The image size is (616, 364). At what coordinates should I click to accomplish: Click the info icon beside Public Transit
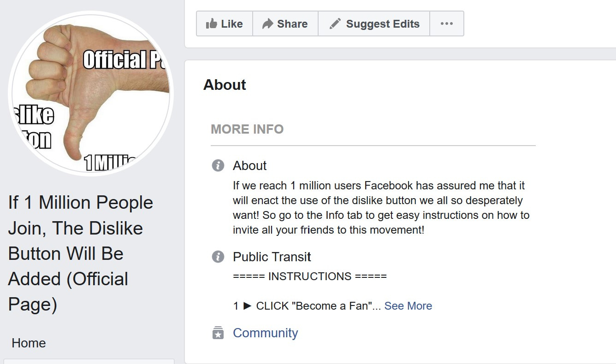pos(218,257)
